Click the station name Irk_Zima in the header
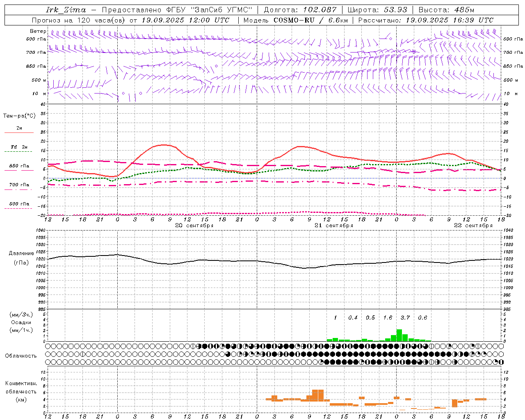The width and height of the screenshot is (525, 420). pyautogui.click(x=66, y=10)
